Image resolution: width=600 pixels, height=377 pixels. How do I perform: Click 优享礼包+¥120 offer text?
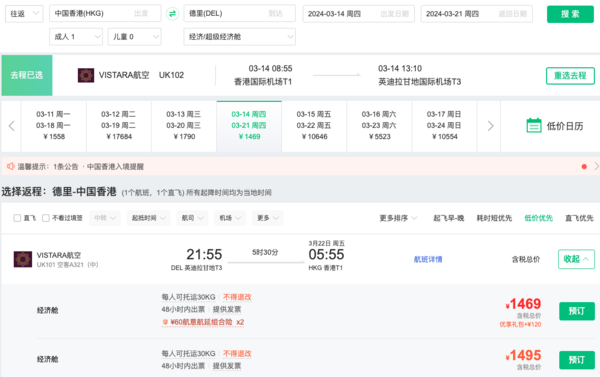(x=520, y=325)
